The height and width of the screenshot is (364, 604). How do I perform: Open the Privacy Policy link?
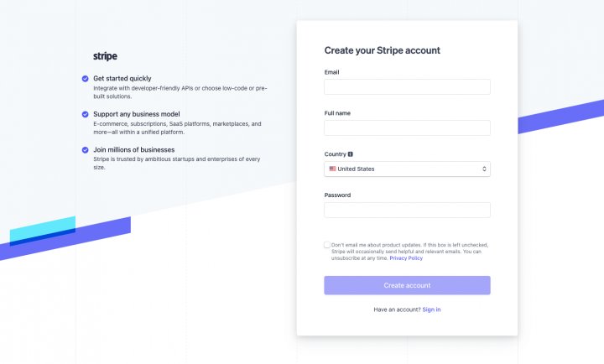pos(406,258)
